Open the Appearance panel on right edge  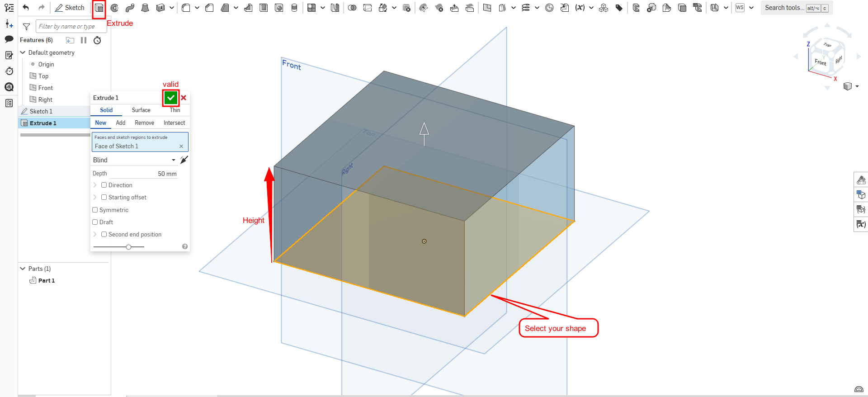(861, 180)
